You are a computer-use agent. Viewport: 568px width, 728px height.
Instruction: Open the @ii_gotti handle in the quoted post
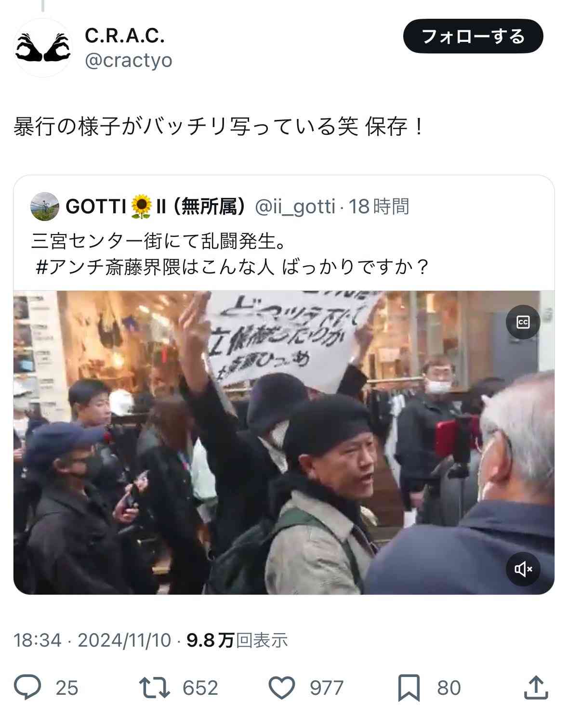tap(294, 207)
